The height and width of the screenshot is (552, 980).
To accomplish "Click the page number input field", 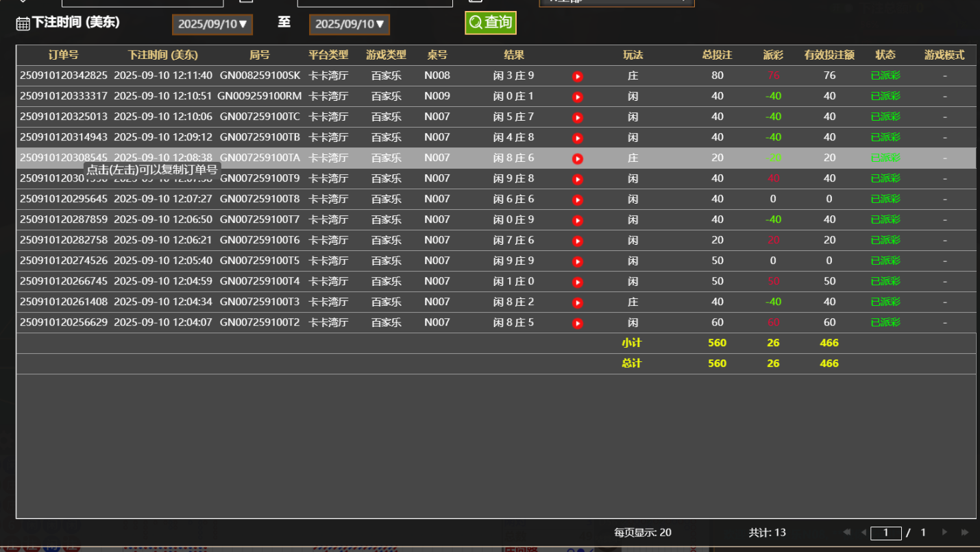I will pos(885,533).
